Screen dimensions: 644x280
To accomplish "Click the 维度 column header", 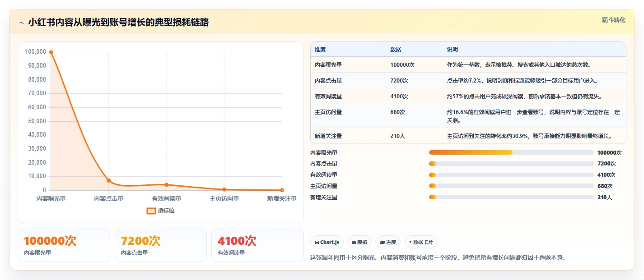I will coord(320,50).
